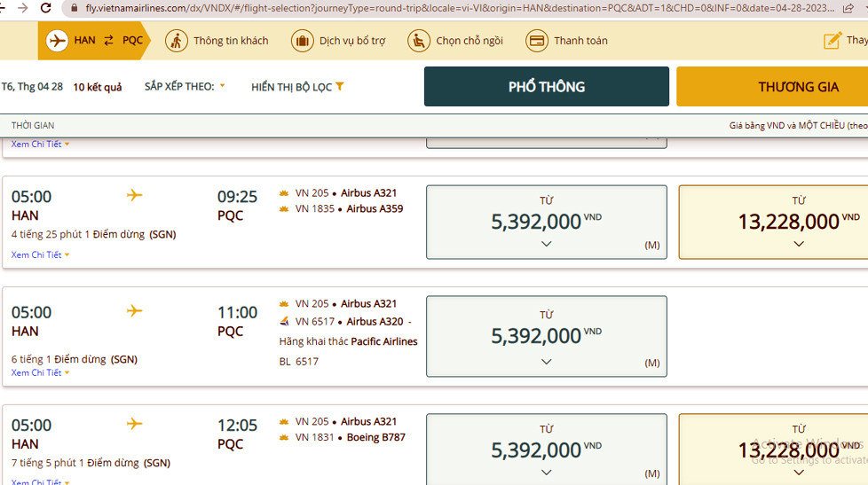Expand the economy fare for the 12:05 arrival flight
This screenshot has height=485, width=868.
pos(546,472)
